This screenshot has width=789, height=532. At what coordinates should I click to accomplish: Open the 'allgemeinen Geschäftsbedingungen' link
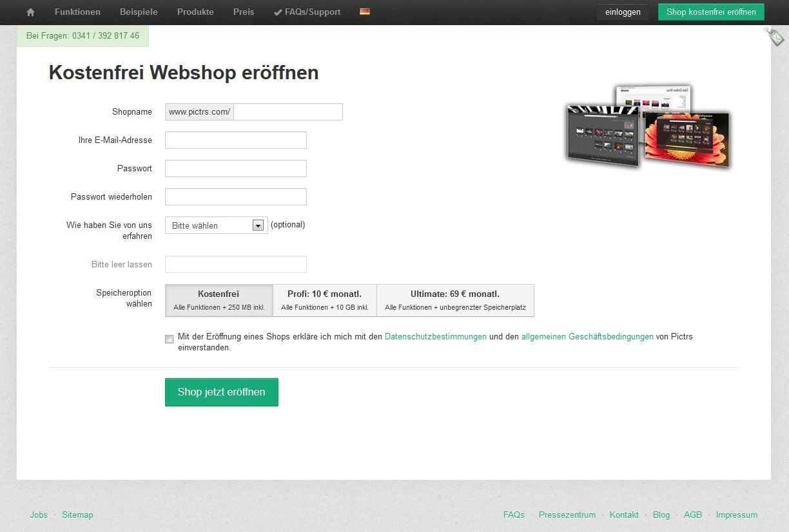(x=587, y=336)
